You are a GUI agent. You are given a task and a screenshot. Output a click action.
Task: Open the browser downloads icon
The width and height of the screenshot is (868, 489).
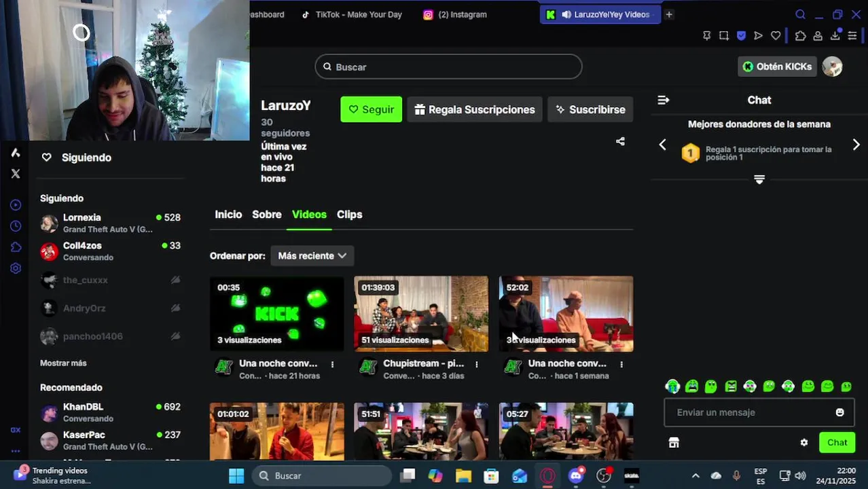[835, 36]
